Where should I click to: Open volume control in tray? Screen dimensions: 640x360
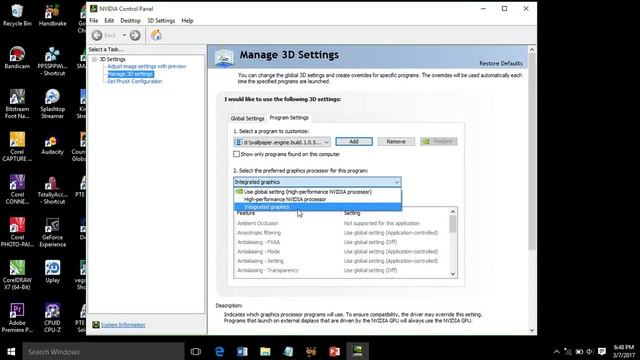tap(589, 351)
